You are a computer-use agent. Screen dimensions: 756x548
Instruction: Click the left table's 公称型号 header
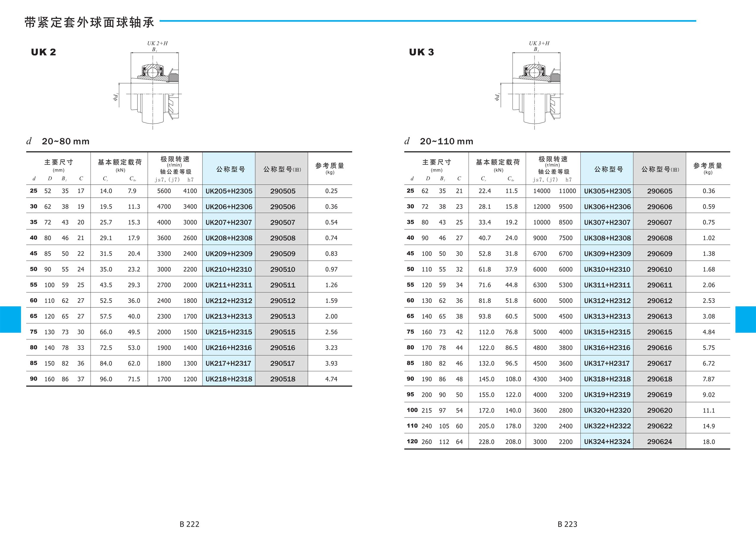[x=230, y=169]
